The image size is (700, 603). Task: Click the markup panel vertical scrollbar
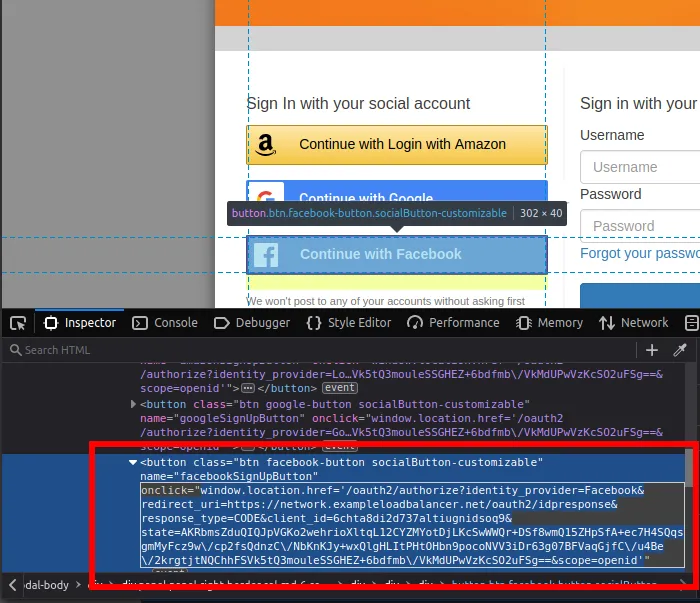pyautogui.click(x=689, y=468)
